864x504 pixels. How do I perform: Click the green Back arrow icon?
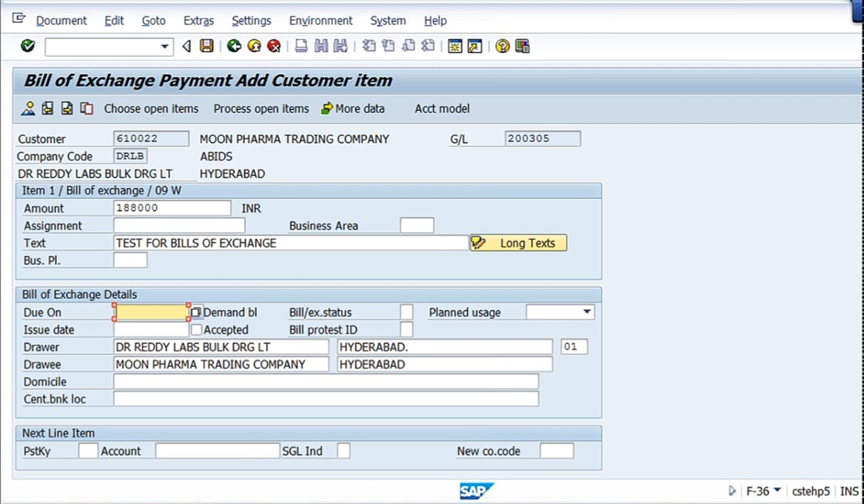coord(234,47)
